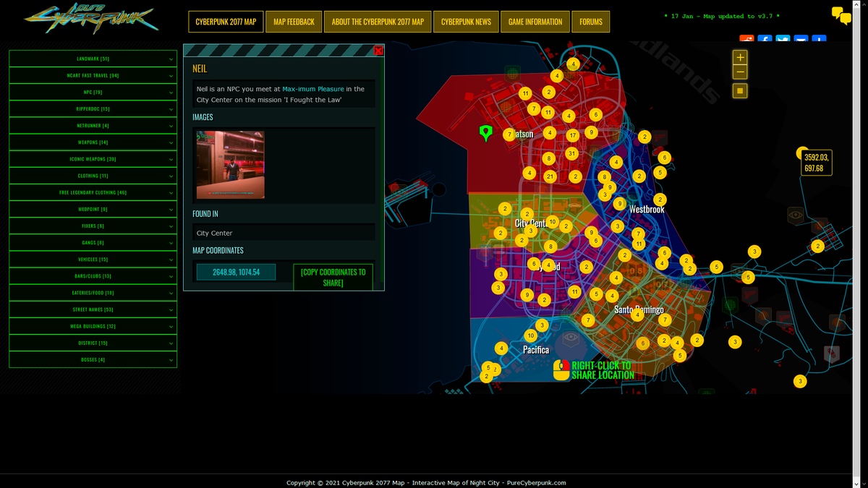This screenshot has height=488, width=868.
Task: Zoom out of the map with minus button
Action: (740, 72)
